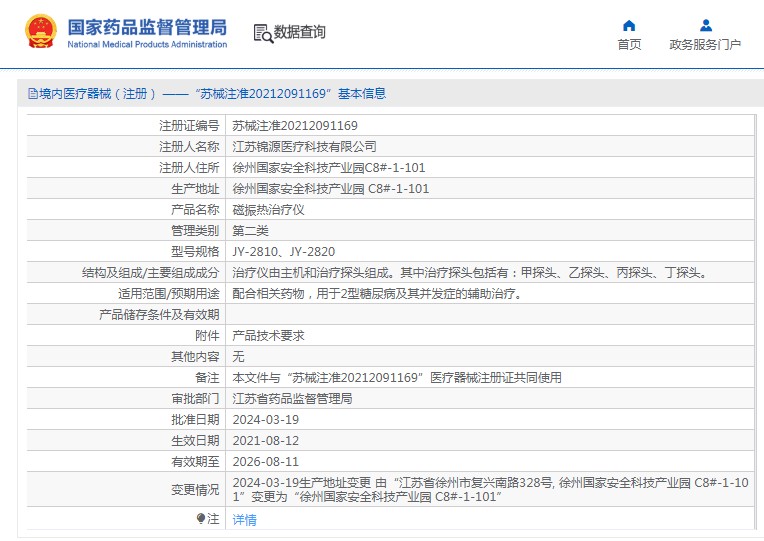This screenshot has width=764, height=541.
Task: Click 产品技术要求 attachment value
Action: pyautogui.click(x=268, y=335)
